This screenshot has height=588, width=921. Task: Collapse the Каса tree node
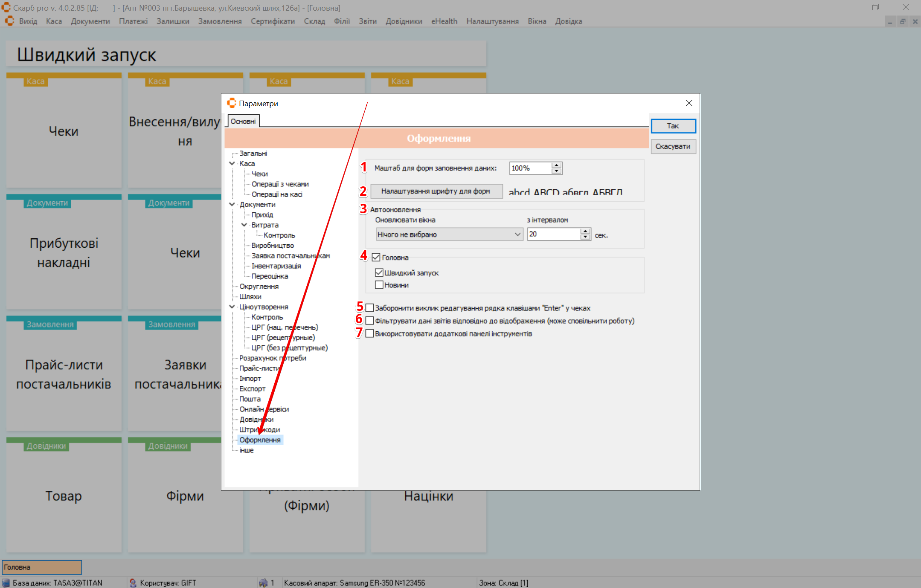pyautogui.click(x=232, y=163)
